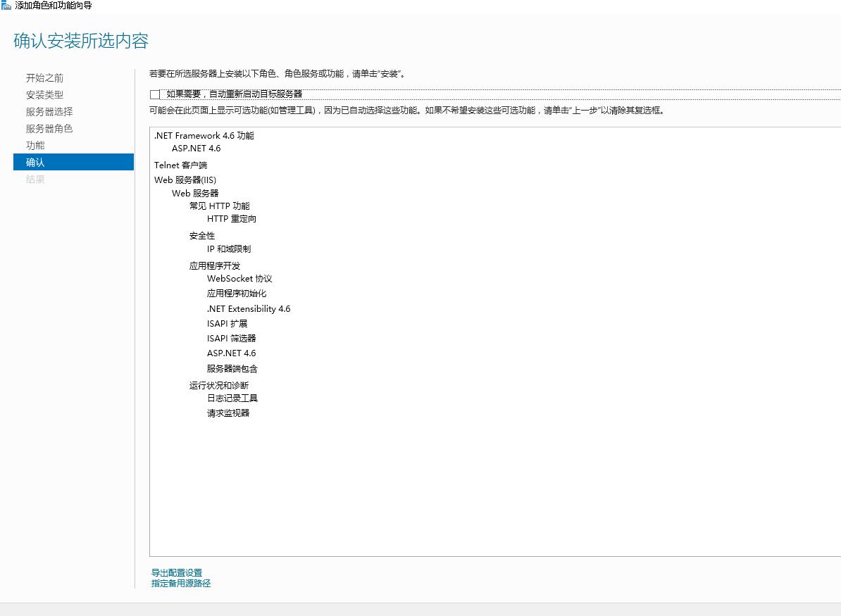Select the 运行状况和诊断 row
This screenshot has width=841, height=616.
point(219,386)
